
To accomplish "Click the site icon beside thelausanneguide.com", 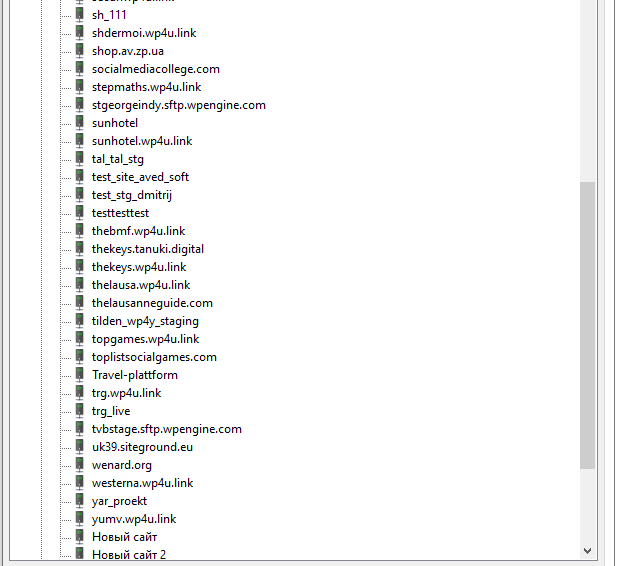I will 80,302.
